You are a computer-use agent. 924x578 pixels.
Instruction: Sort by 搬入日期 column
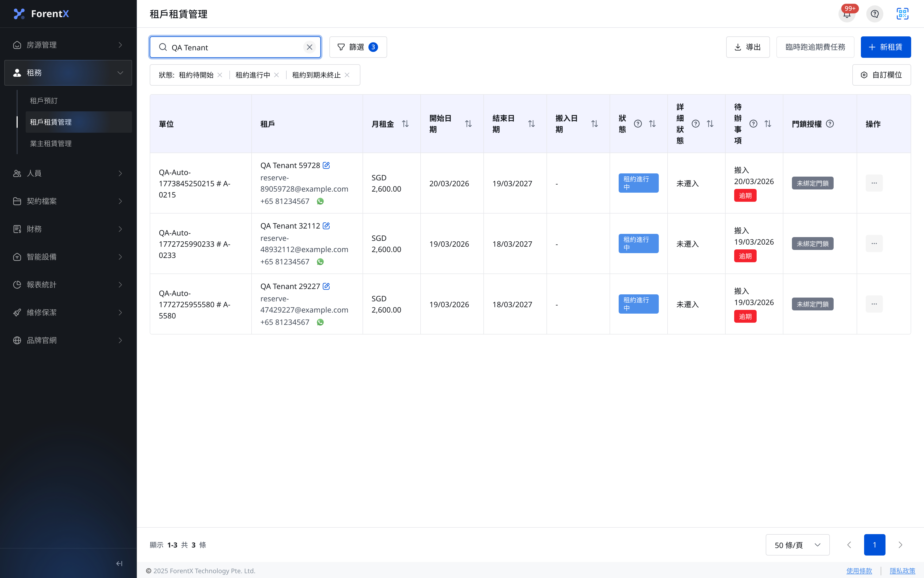coord(595,123)
